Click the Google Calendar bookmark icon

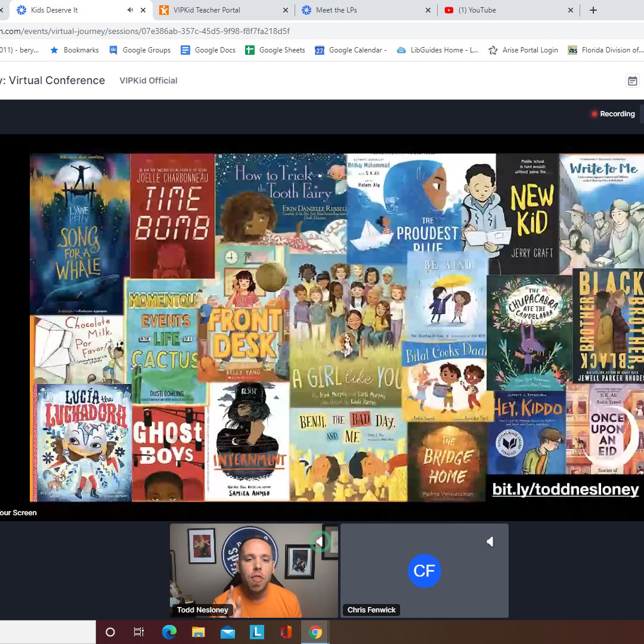pos(320,50)
